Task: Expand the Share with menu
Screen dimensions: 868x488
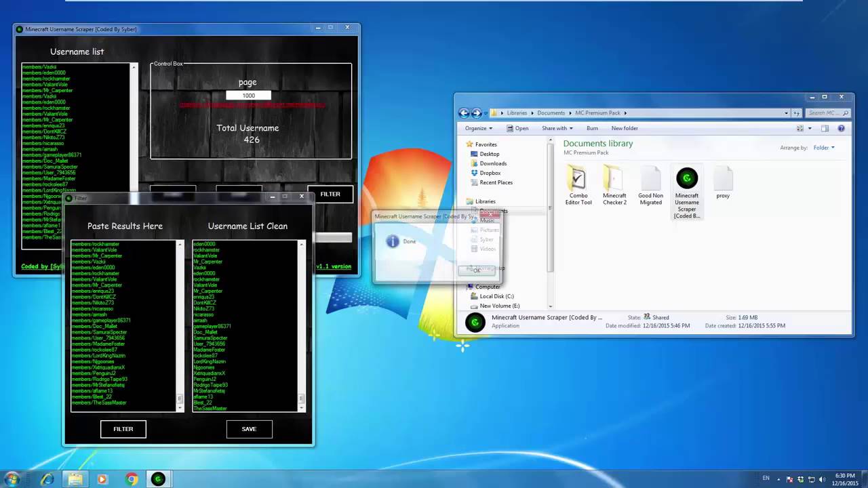Action: coord(557,128)
